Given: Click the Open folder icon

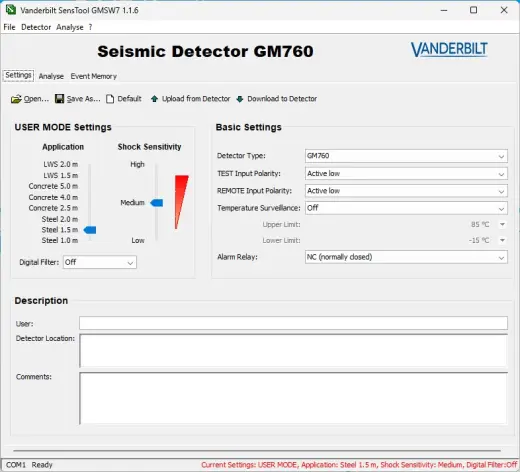Looking at the screenshot, I should pos(16,99).
